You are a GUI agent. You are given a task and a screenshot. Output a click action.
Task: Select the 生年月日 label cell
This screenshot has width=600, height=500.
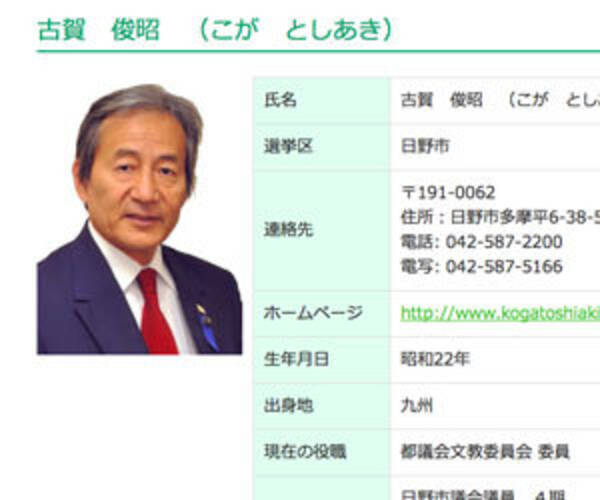pyautogui.click(x=321, y=360)
